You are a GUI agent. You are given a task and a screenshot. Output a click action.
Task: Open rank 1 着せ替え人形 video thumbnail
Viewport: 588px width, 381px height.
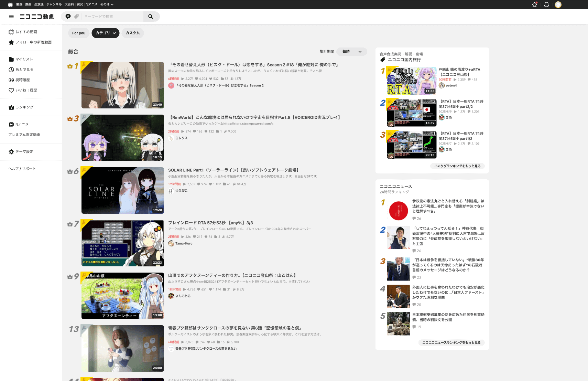(x=123, y=85)
